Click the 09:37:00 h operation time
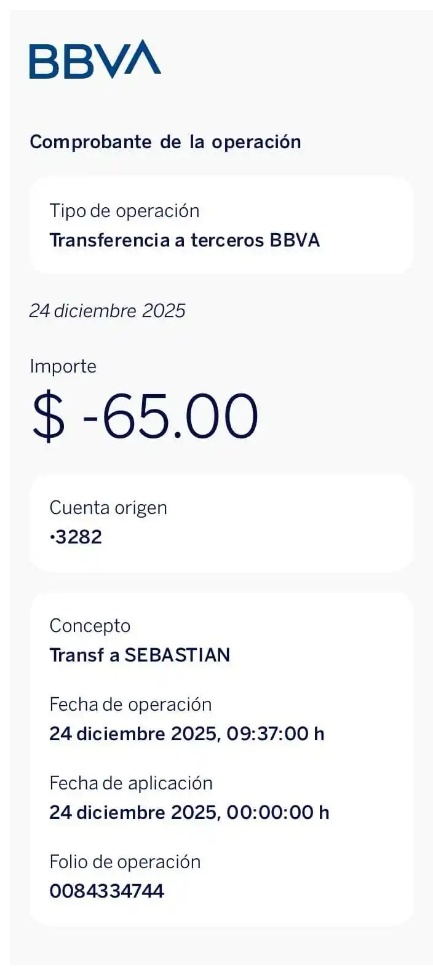This screenshot has width=433, height=980. (275, 734)
